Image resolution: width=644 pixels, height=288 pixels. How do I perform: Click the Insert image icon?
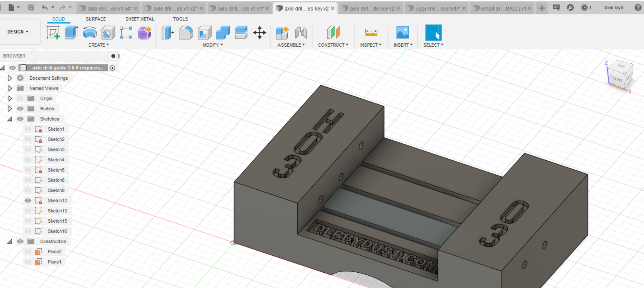(403, 33)
